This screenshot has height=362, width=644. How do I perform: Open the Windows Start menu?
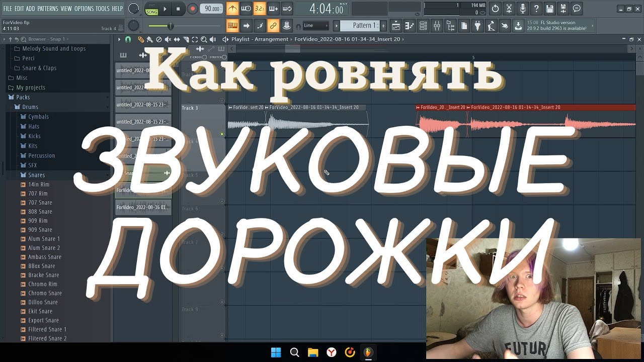click(x=276, y=352)
